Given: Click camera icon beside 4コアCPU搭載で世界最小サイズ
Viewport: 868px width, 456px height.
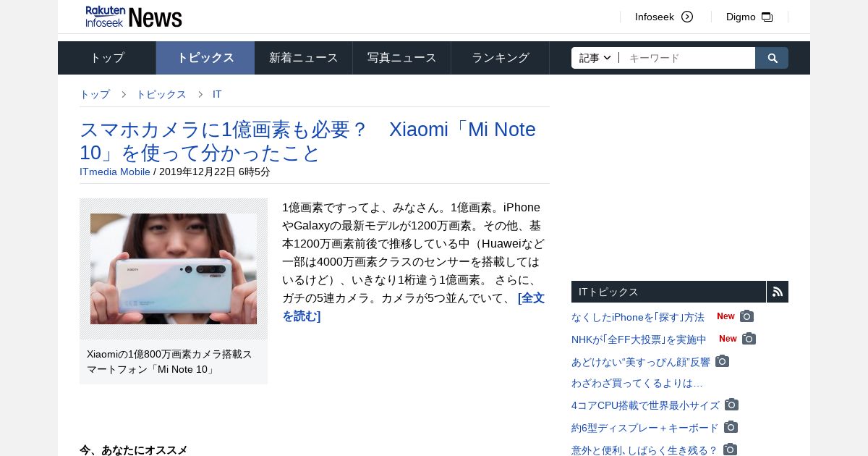Looking at the screenshot, I should (x=732, y=405).
